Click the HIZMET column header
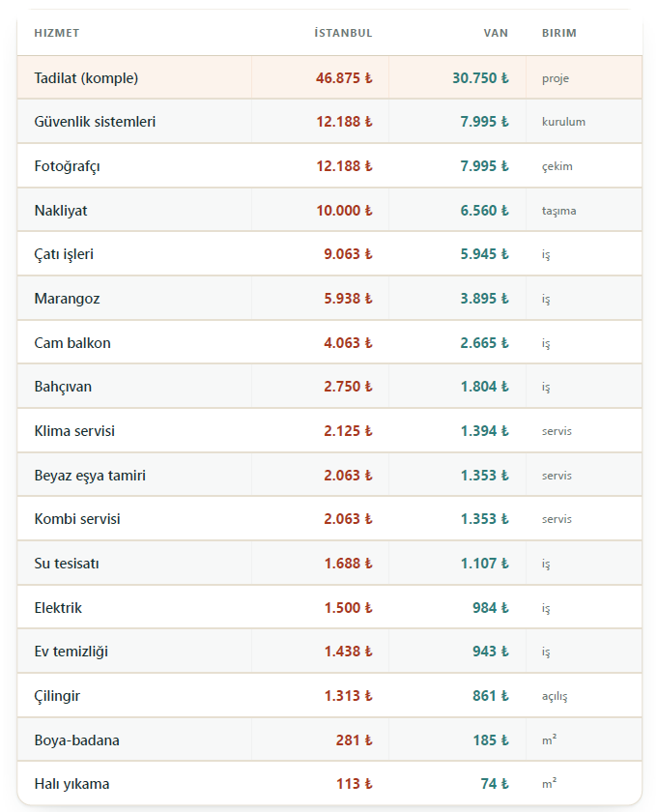Viewport: 657px width, 812px height. click(x=57, y=33)
